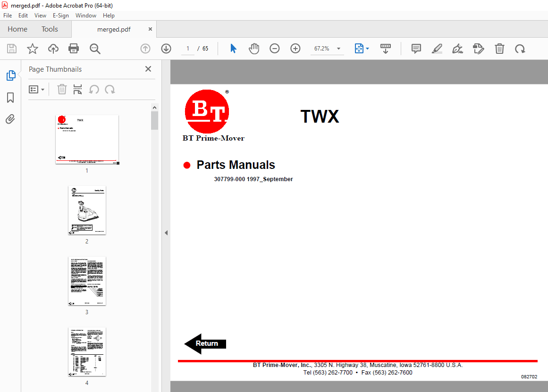Click the zoom percentage field 67.2%
Image resolution: width=548 pixels, height=392 pixels.
click(x=321, y=49)
